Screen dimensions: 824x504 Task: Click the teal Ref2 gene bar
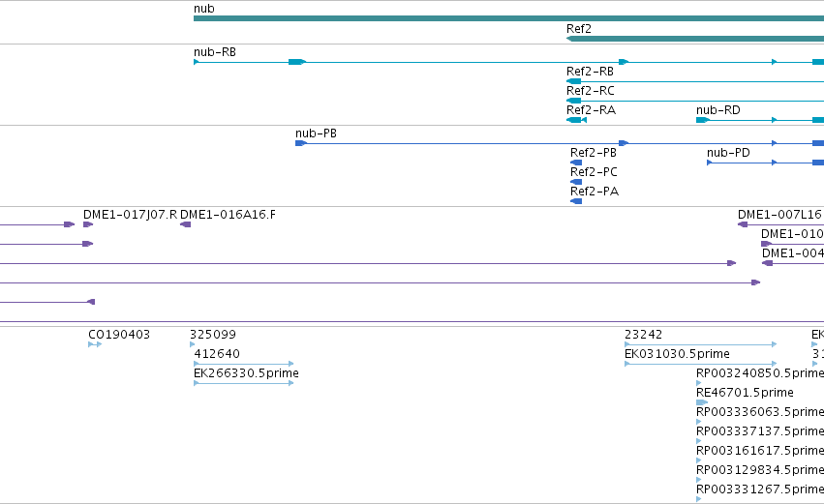(x=695, y=39)
